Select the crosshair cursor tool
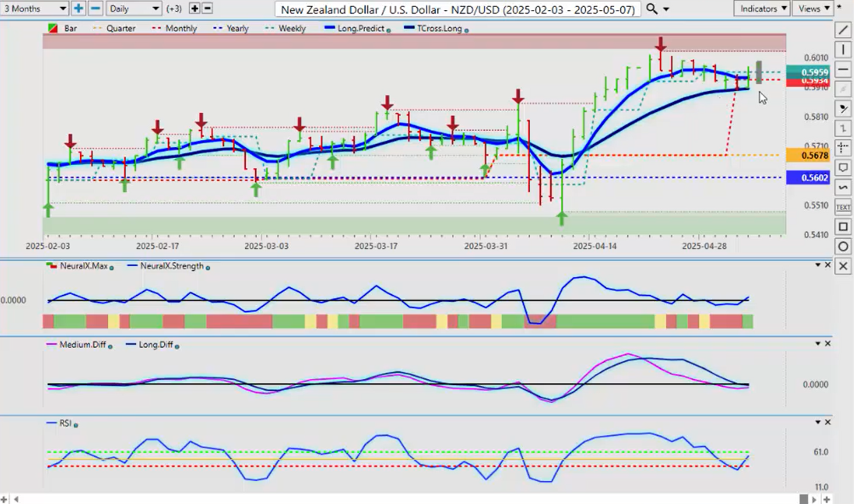854x504 pixels. (x=843, y=148)
